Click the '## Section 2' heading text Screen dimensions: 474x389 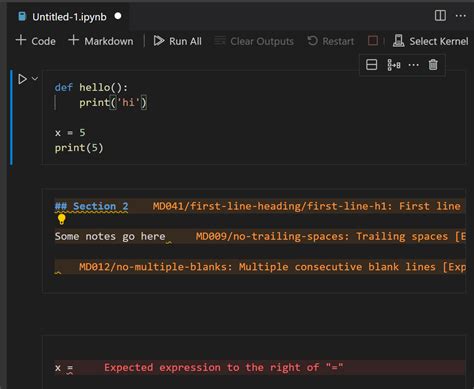tap(92, 206)
